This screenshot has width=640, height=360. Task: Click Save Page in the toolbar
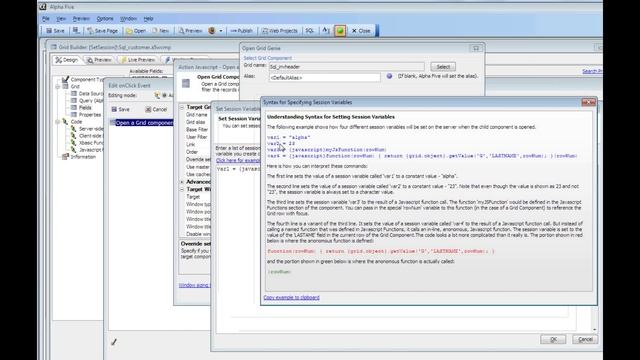pos(102,31)
